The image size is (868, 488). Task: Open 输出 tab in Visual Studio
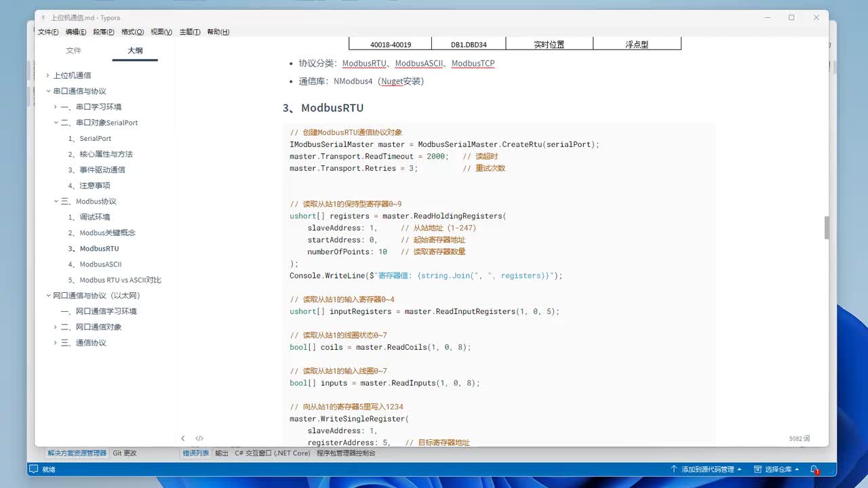(x=222, y=453)
